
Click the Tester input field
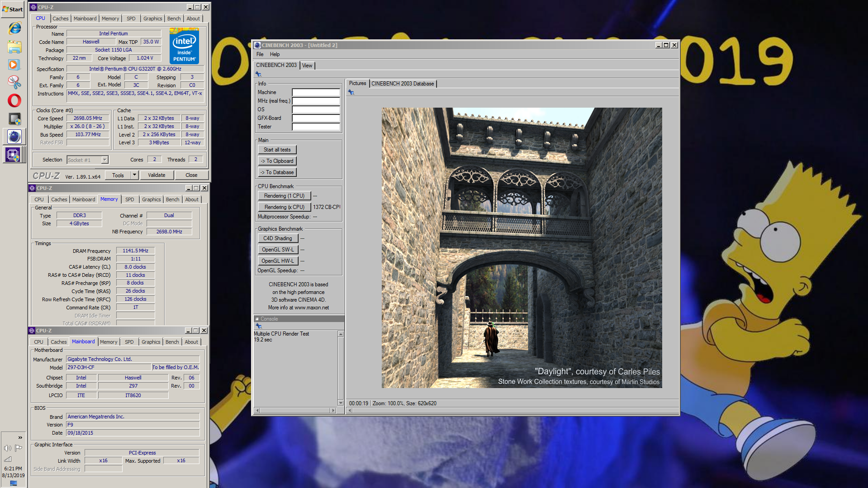tap(316, 127)
